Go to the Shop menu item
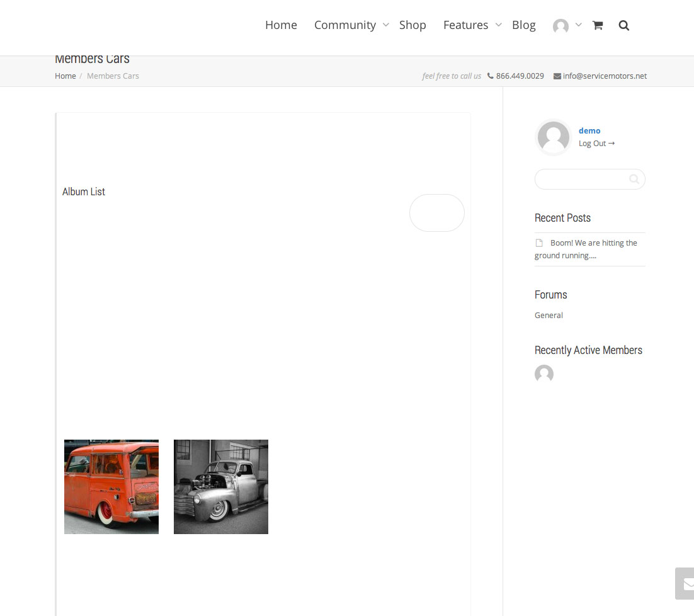 [412, 25]
